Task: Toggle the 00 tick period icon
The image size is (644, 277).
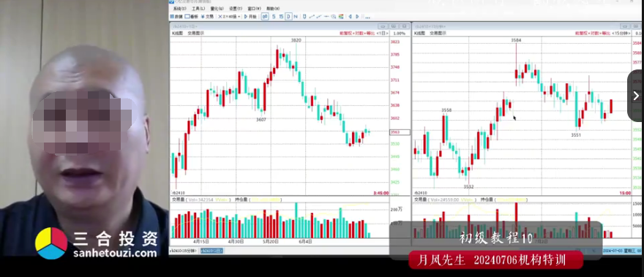Action: [265, 16]
